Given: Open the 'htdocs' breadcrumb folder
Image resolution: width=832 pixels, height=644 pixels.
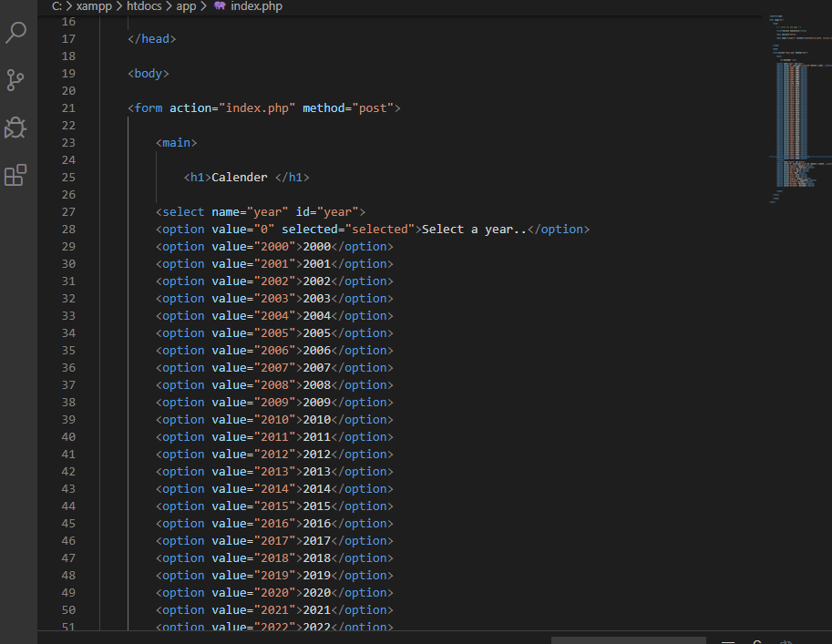Looking at the screenshot, I should [144, 6].
